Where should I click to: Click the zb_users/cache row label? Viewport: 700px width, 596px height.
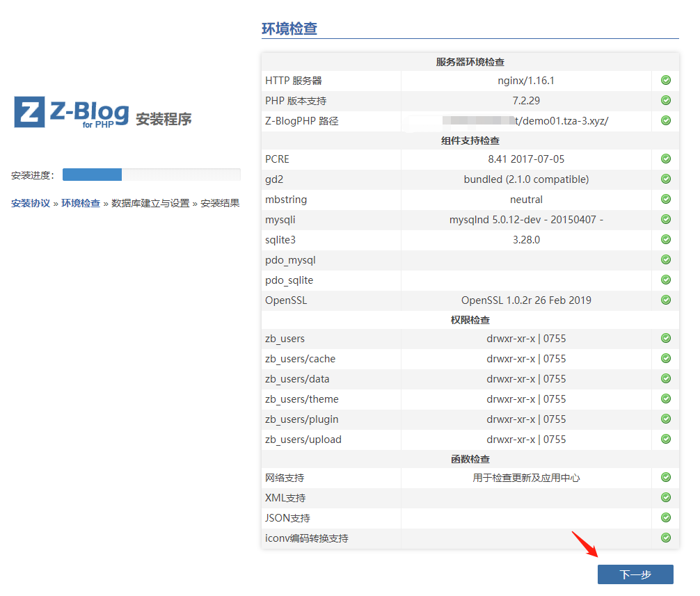pyautogui.click(x=300, y=359)
